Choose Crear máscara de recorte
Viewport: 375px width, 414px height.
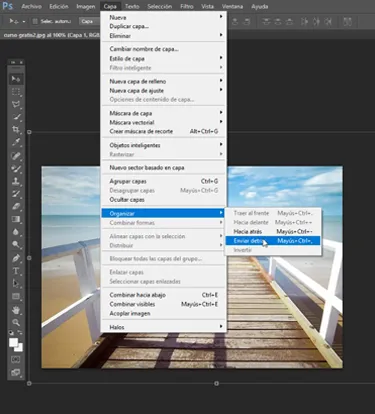[x=163, y=131]
